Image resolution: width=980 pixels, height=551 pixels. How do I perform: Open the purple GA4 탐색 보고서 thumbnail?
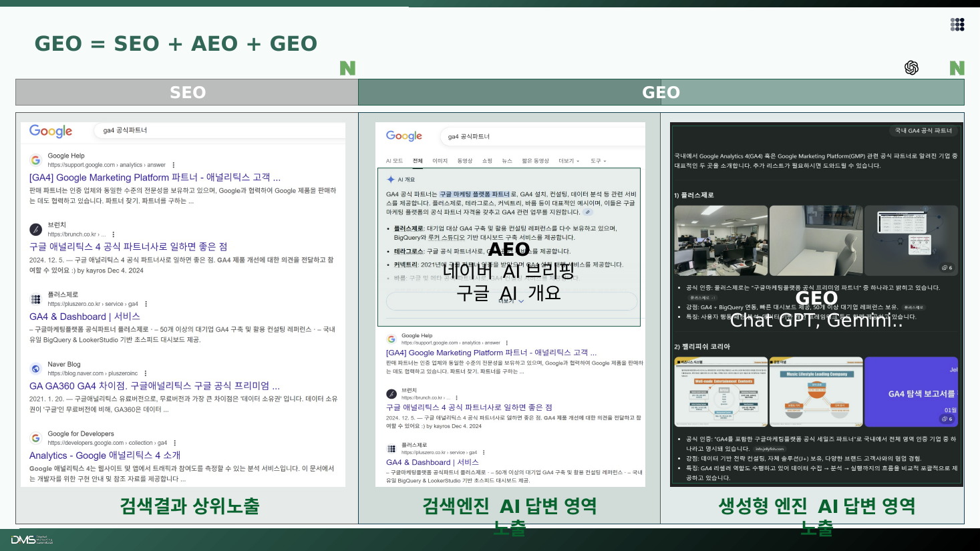[911, 391]
